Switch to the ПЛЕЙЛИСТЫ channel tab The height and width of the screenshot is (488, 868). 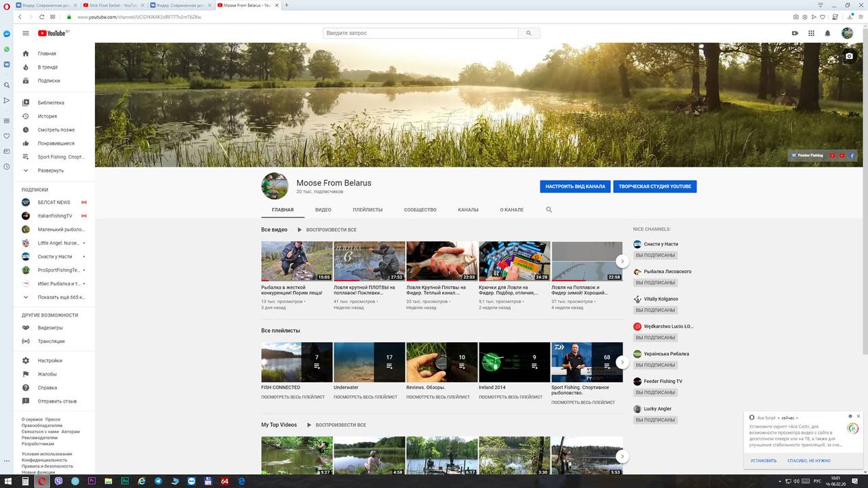click(368, 210)
